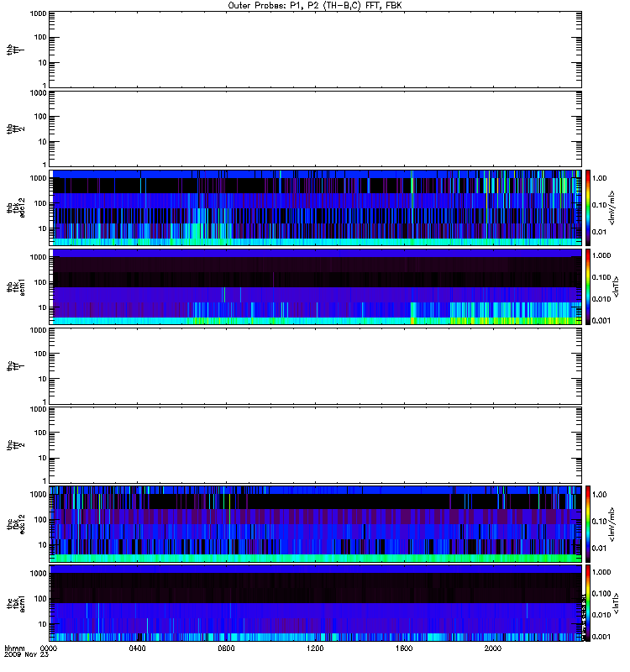The image size is (630, 672).
Task: Click the x-axis tick label "0000"
Action: click(49, 648)
